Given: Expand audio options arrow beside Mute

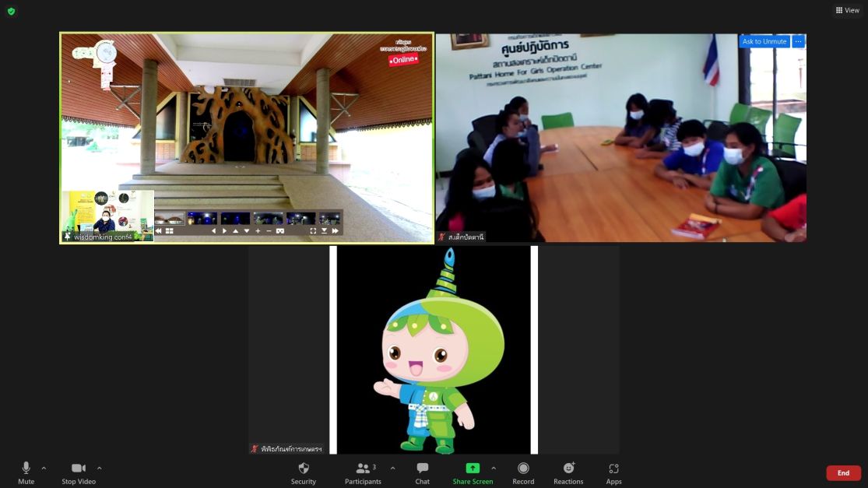Looking at the screenshot, I should pos(44,468).
